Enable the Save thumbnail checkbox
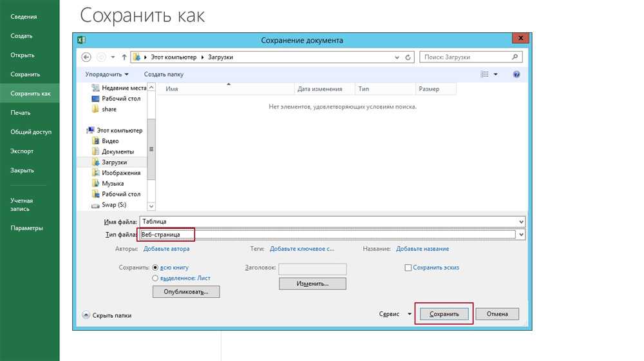This screenshot has width=644, height=361. click(x=408, y=268)
